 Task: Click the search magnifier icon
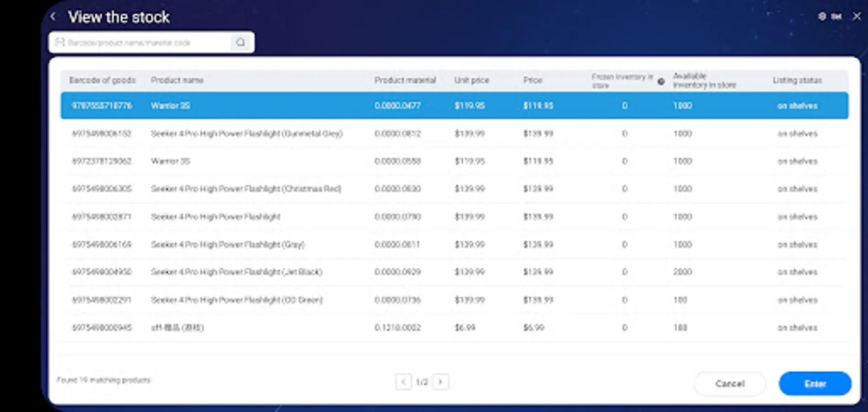241,42
